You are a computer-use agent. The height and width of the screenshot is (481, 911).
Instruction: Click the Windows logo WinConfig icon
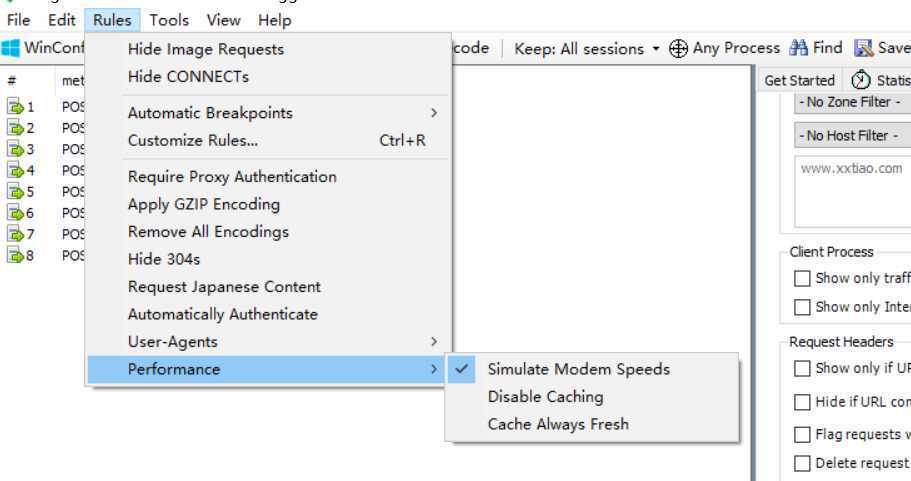(x=10, y=48)
